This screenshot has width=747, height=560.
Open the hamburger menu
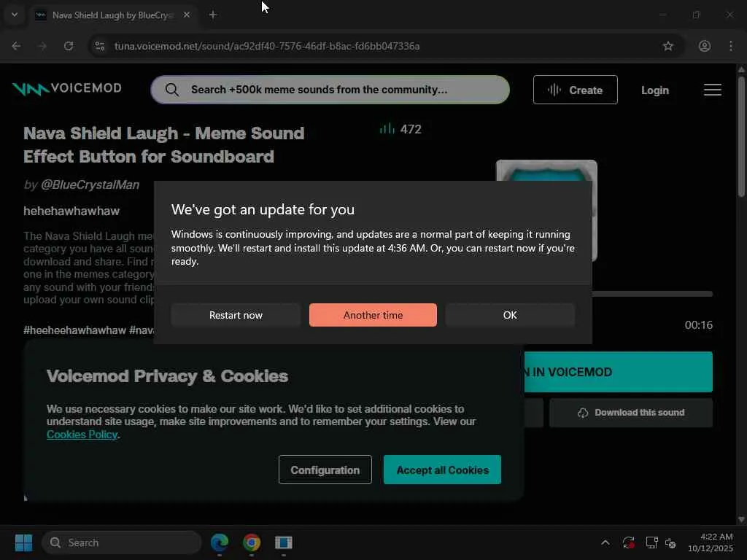[x=712, y=90]
